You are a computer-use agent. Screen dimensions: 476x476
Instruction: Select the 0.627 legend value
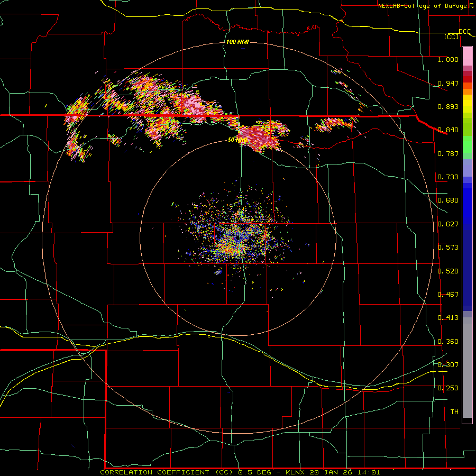click(x=448, y=224)
